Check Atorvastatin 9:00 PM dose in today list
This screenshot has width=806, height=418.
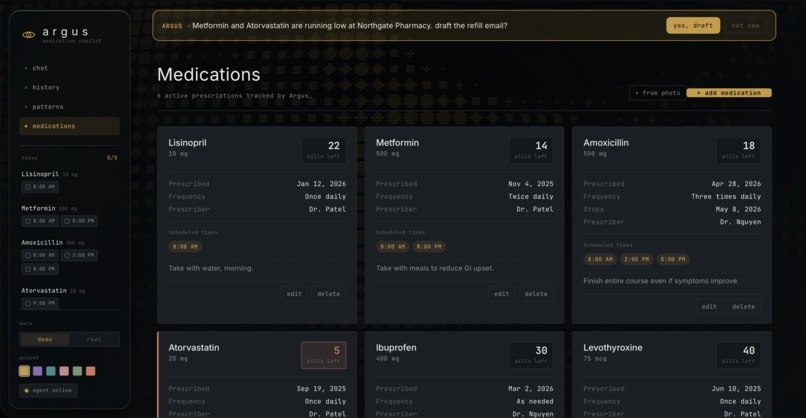click(x=40, y=303)
